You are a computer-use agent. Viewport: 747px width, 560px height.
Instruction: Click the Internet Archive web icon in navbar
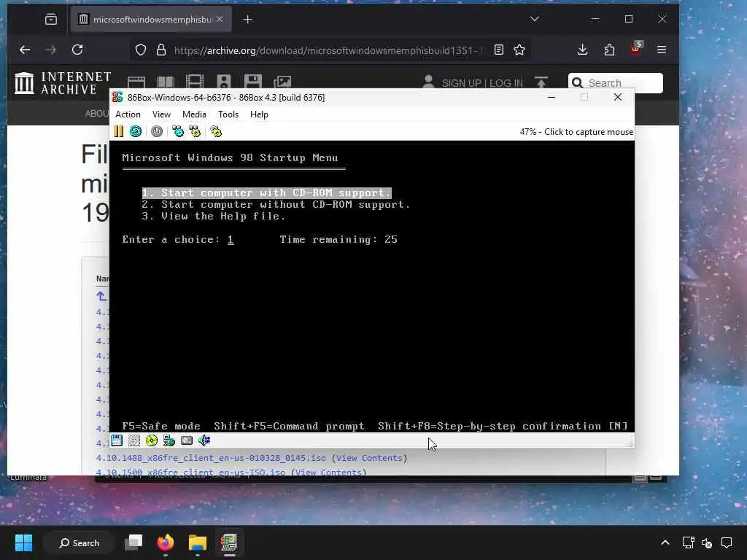coord(136,82)
